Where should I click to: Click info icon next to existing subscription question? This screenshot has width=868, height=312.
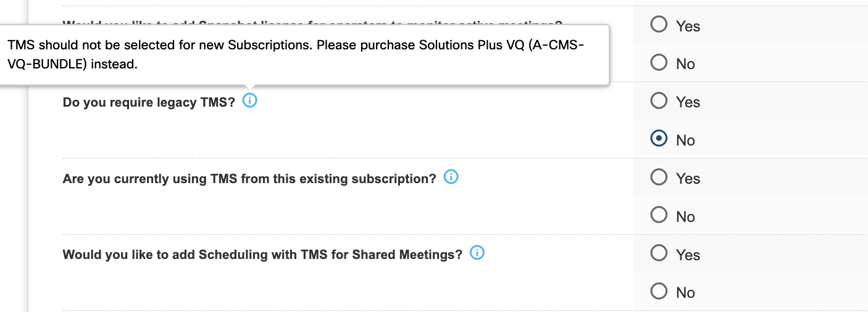(451, 177)
